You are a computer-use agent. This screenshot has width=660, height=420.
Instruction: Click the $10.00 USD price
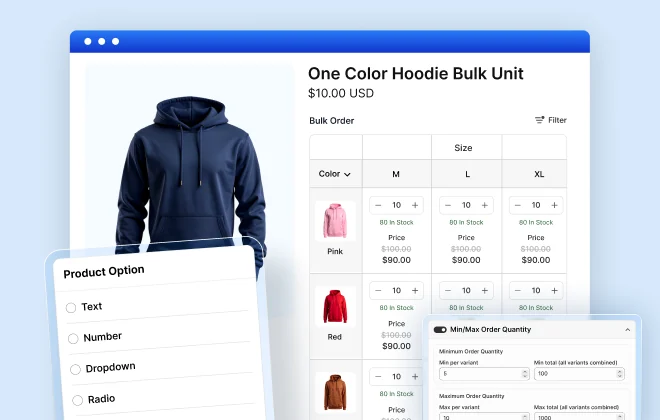point(341,93)
